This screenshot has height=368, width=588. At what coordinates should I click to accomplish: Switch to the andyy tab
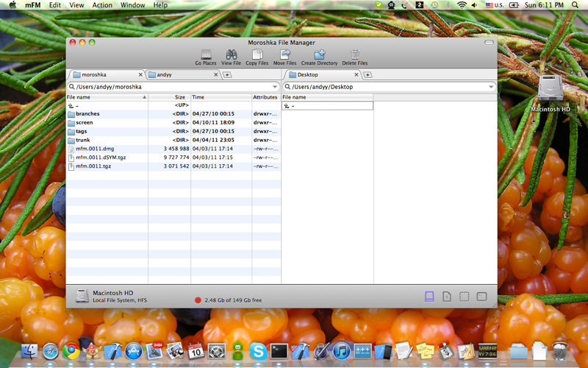coord(179,74)
